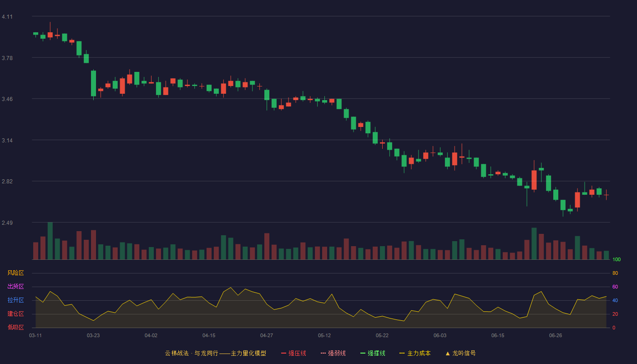Screen dimensions: 637x364
Task: Click the first candlestick above 03-11
Action: click(35, 34)
